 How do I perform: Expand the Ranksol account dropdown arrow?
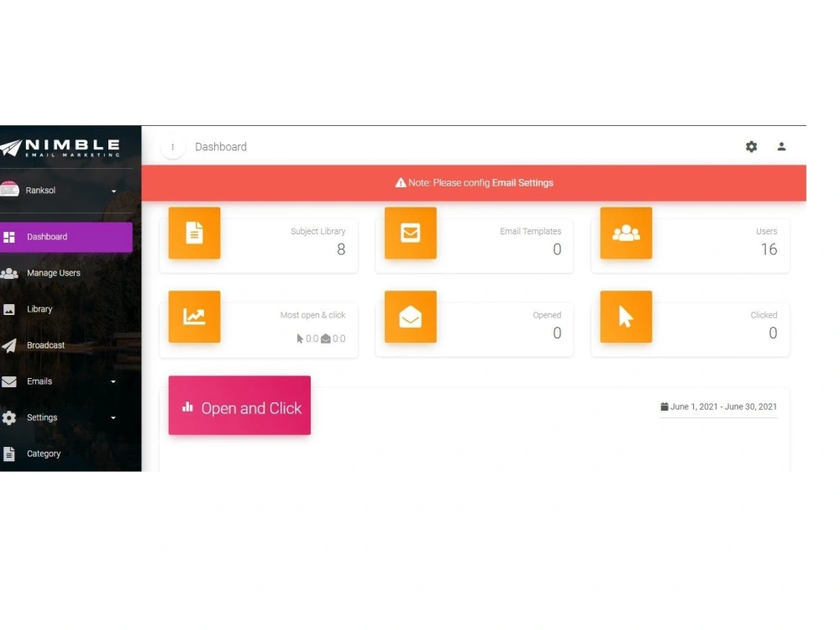tap(113, 192)
